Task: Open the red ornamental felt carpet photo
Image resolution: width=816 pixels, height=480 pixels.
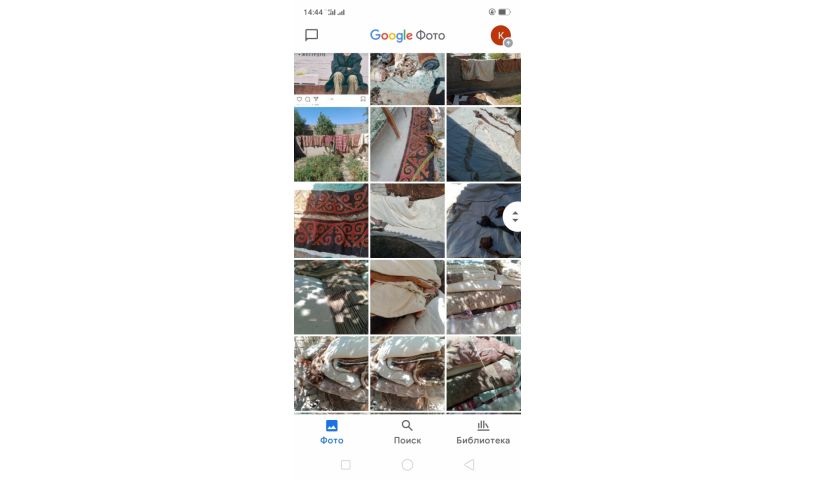Action: 331,221
